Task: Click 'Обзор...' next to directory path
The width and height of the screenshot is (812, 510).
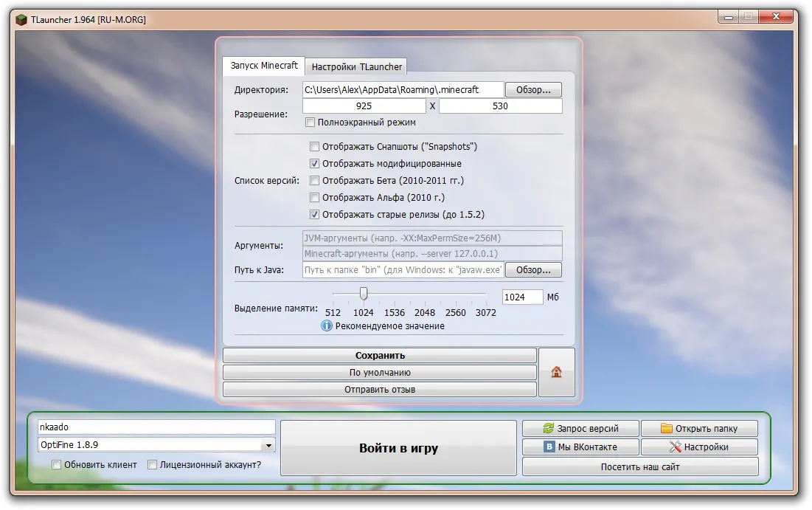Action: tap(533, 89)
